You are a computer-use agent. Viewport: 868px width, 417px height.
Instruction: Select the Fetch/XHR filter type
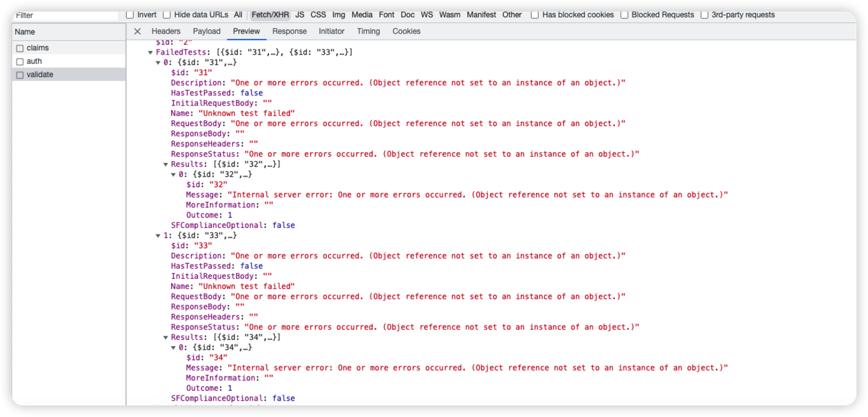pos(270,15)
